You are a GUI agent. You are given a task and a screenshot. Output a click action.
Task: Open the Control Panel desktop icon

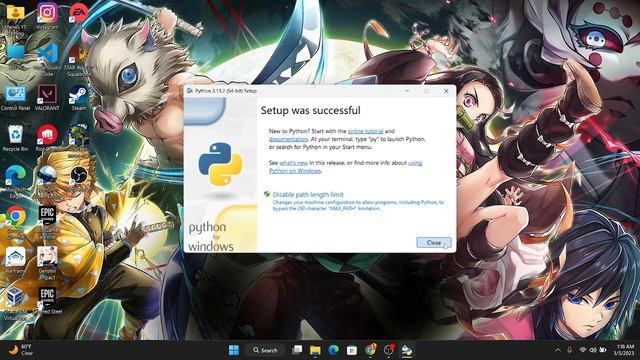click(16, 98)
